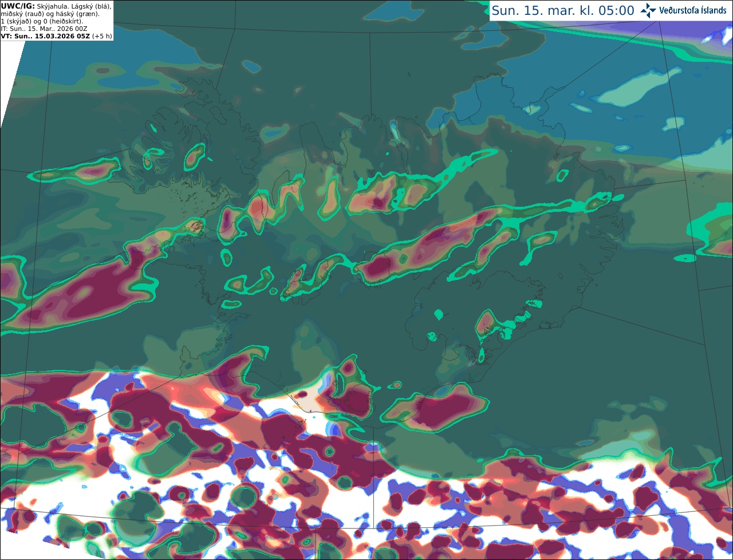
Task: Click the 'Veðurstofa Íslands' name text
Action: [x=693, y=10]
